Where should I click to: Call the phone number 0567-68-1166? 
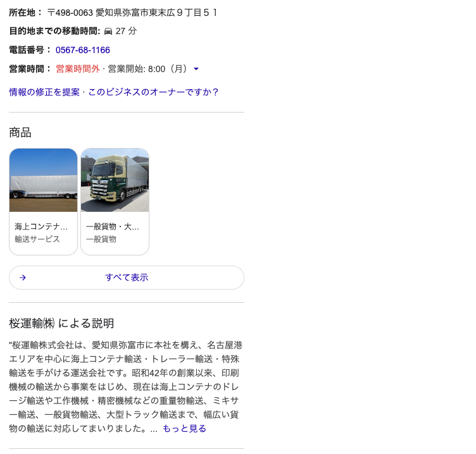82,50
